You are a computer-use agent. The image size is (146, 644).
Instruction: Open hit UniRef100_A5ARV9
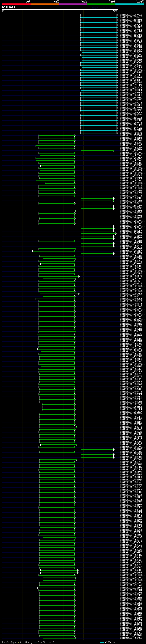(x=131, y=170)
